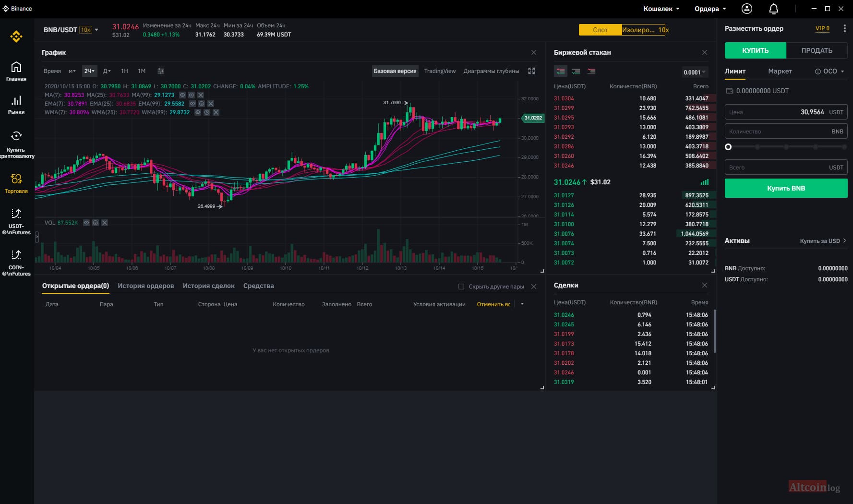Switch to the История ордеров tab
853x504 pixels.
[x=146, y=286]
